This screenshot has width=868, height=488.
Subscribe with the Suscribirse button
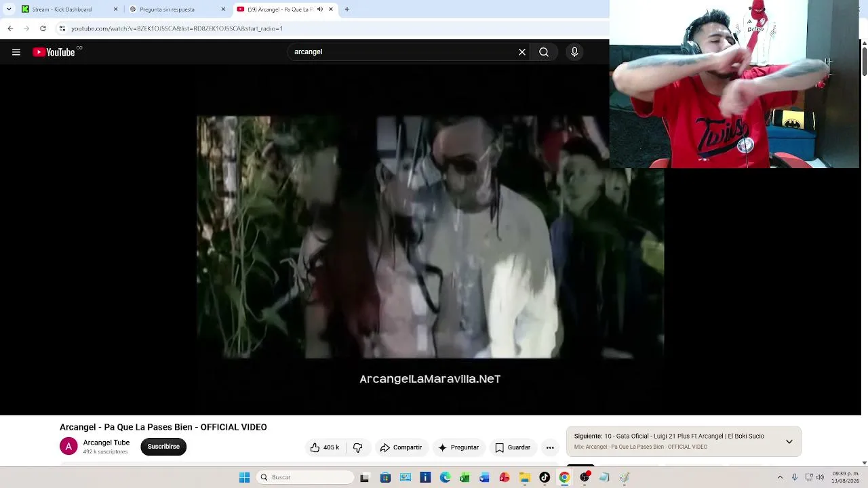pos(163,447)
